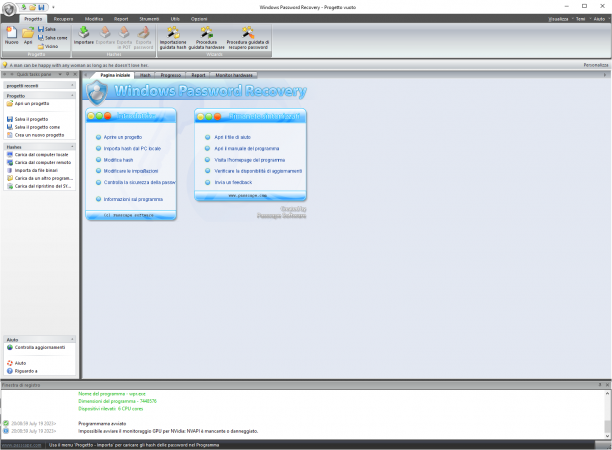Click Controlla aggiornamenti in sidebar

point(36,347)
